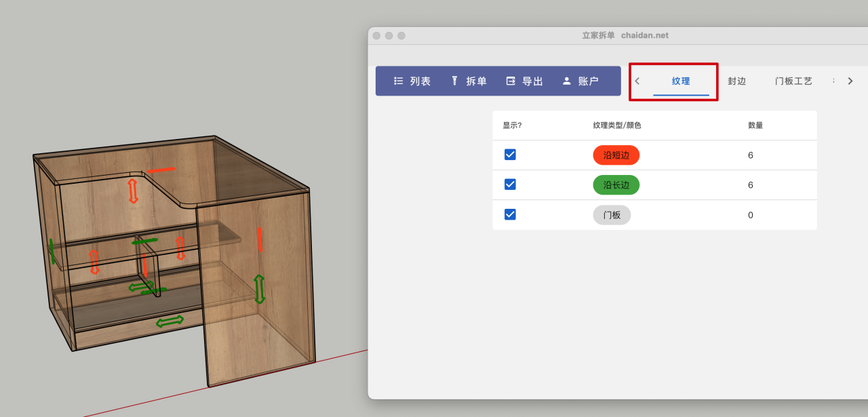Close the 立家拆单 plugin window

tap(376, 35)
